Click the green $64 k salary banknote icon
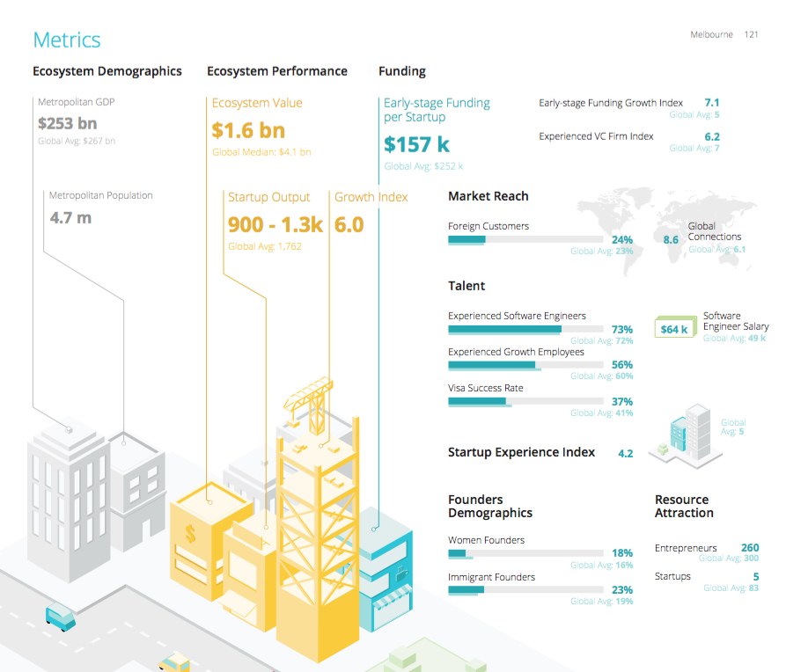Viewport: 808px width, 672px height. pyautogui.click(x=675, y=327)
